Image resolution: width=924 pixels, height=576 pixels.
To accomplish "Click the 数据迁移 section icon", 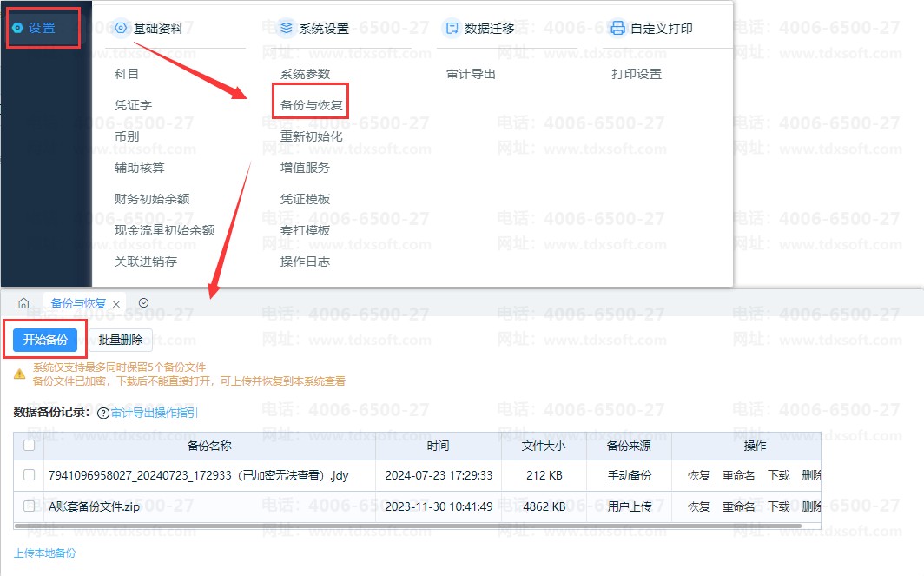I will point(452,29).
